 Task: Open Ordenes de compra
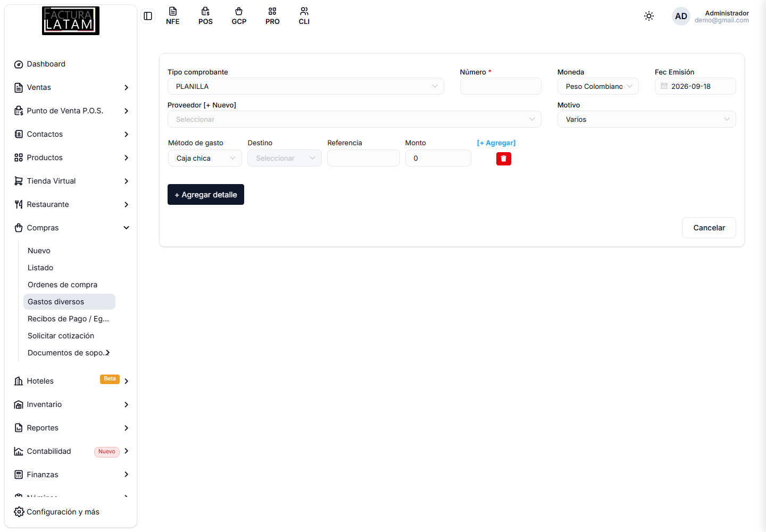69,285
